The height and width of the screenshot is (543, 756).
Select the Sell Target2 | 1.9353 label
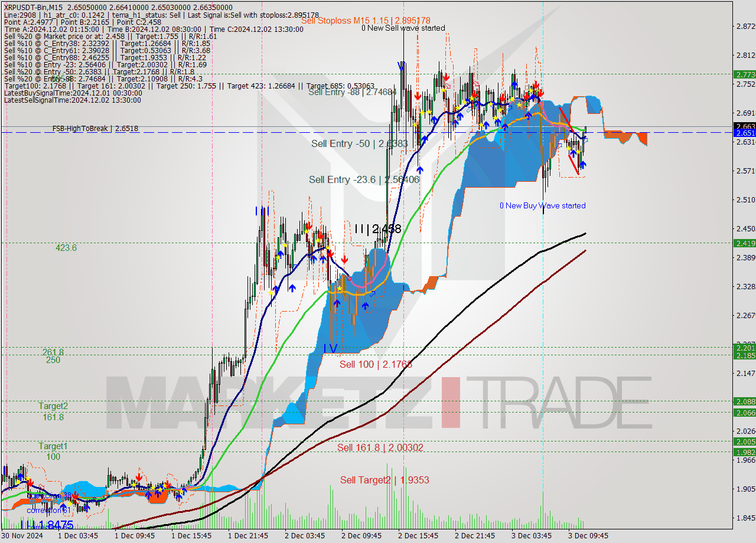pyautogui.click(x=384, y=480)
